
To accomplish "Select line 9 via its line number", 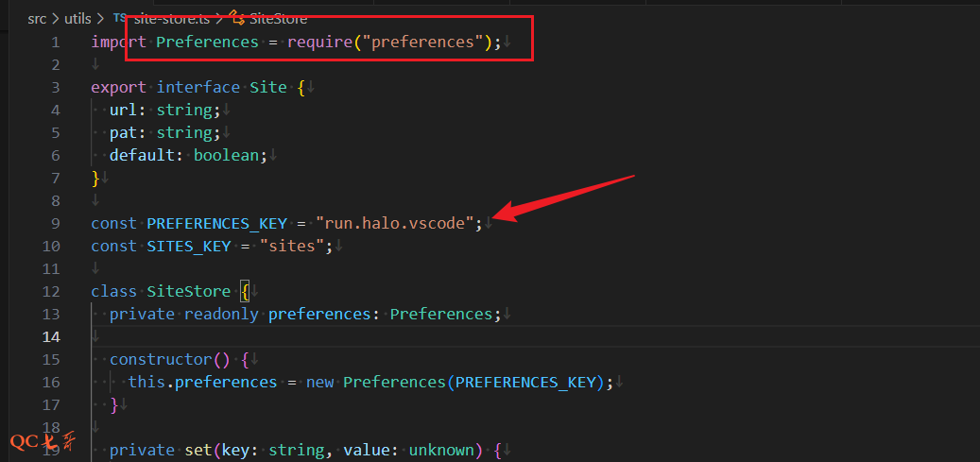I will 55,223.
